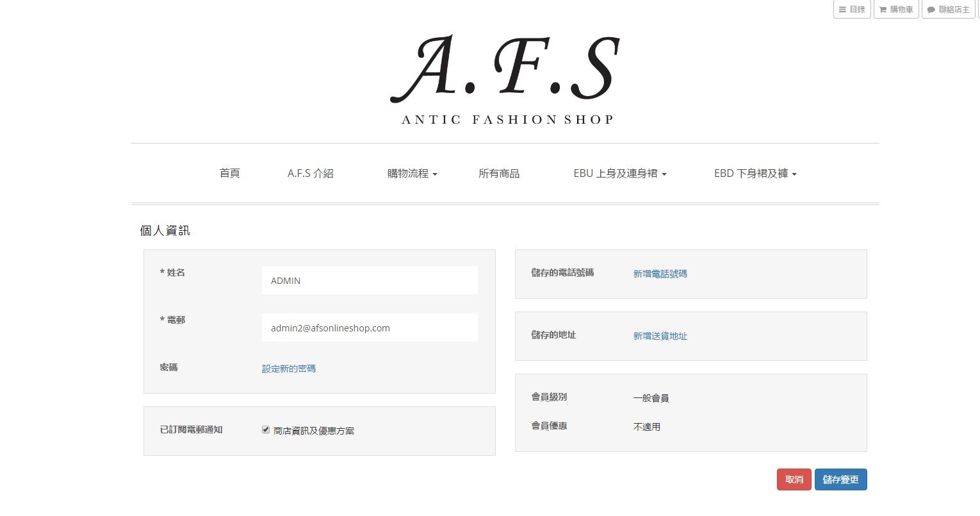This screenshot has width=980, height=516.
Task: Click 新增電話號碼 to add phone number
Action: (x=660, y=274)
